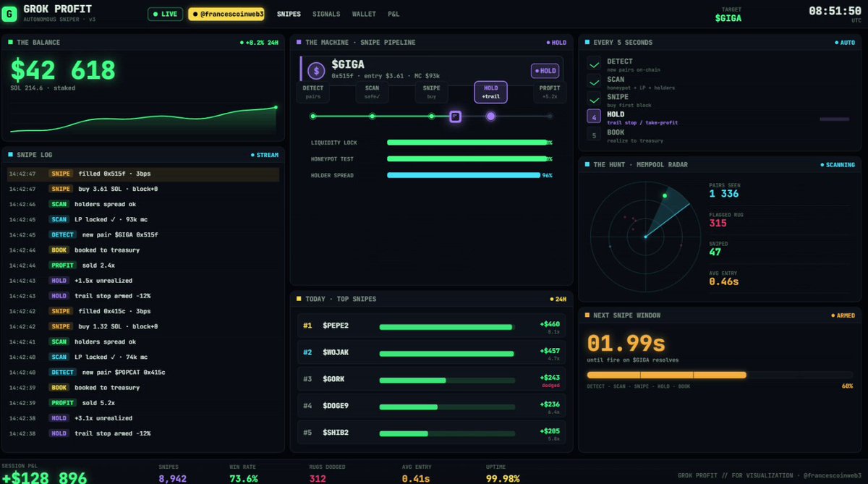Select the log entry "sold 2.4x"

142,265
